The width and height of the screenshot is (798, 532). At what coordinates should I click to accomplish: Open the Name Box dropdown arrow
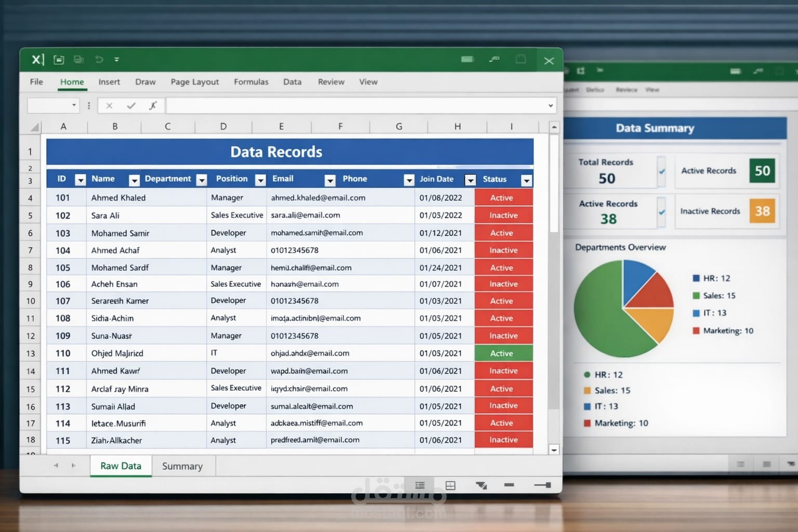[73, 105]
